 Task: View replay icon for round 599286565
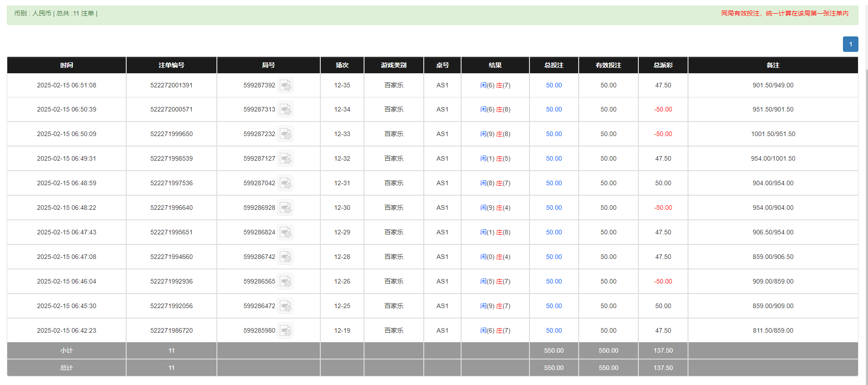click(285, 282)
